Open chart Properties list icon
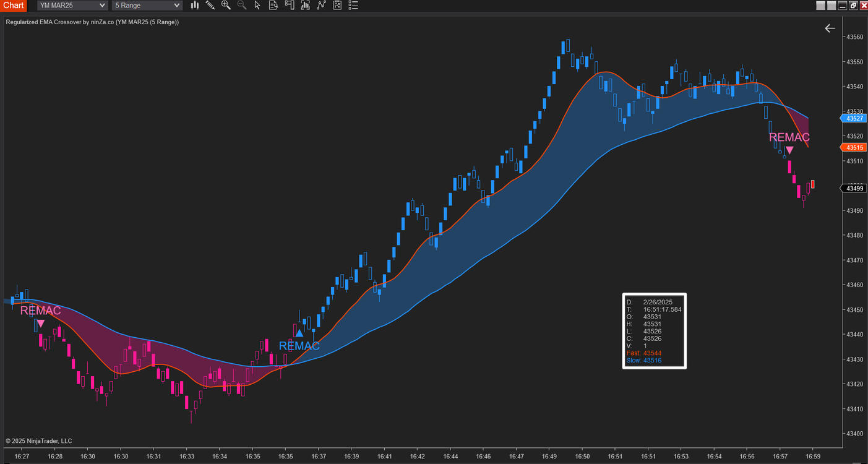The image size is (868, 464). pyautogui.click(x=353, y=6)
